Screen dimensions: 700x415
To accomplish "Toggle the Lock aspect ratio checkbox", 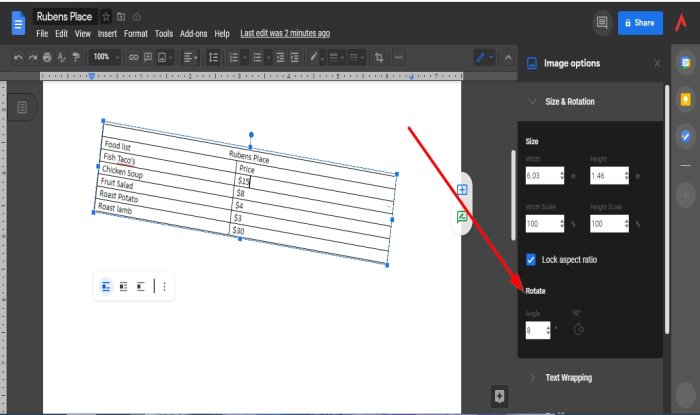I will (x=532, y=259).
